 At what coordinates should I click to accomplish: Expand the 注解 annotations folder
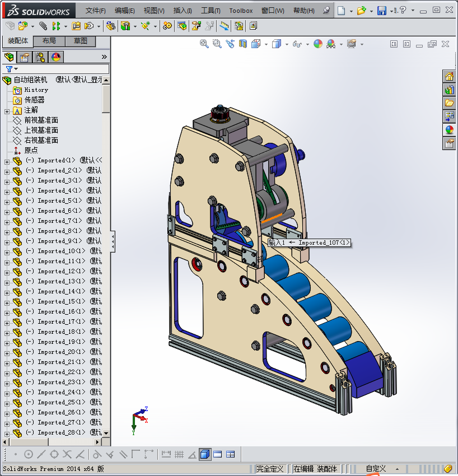click(x=7, y=111)
